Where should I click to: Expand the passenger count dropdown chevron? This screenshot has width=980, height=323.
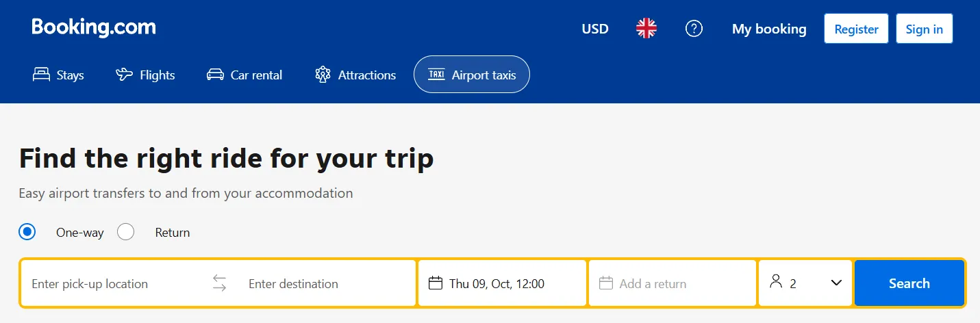[x=836, y=283]
